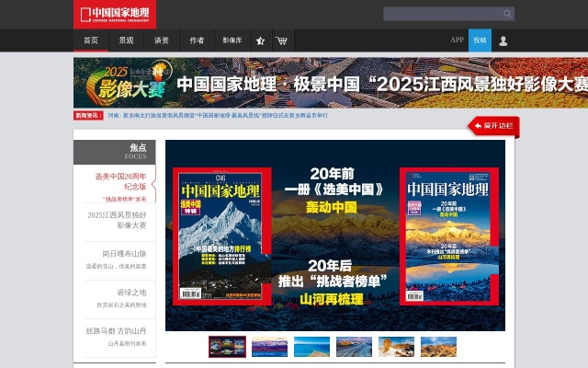Click the blue 投稿 button
Image resolution: width=588 pixels, height=368 pixels.
(480, 40)
